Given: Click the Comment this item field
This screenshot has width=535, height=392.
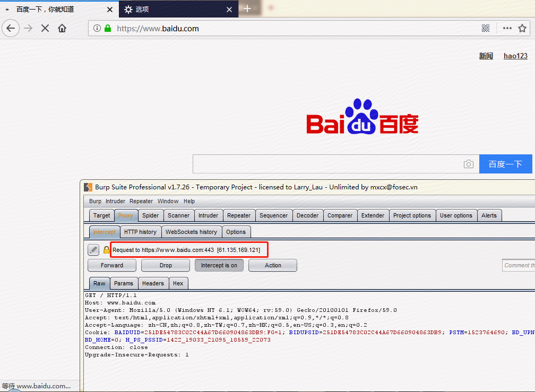Looking at the screenshot, I should 519,265.
